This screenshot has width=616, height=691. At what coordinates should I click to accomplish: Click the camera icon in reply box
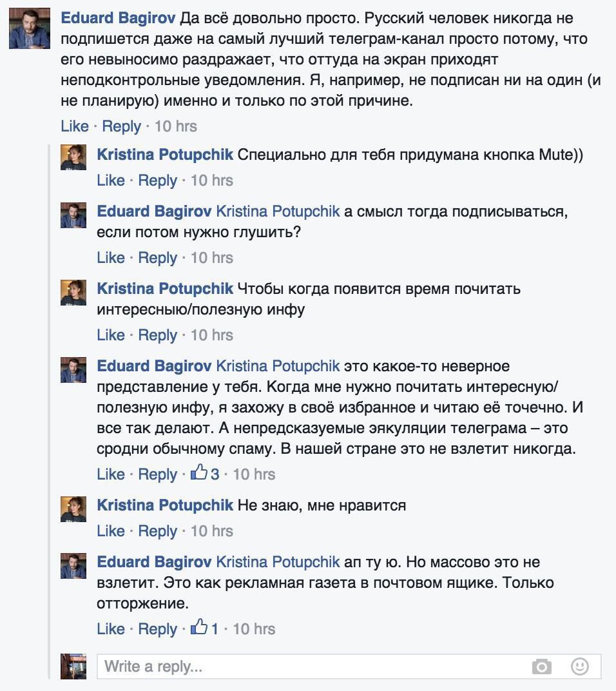[x=542, y=666]
